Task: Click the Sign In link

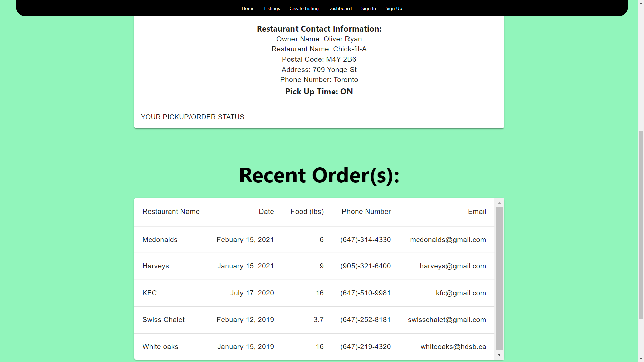Action: point(368,8)
